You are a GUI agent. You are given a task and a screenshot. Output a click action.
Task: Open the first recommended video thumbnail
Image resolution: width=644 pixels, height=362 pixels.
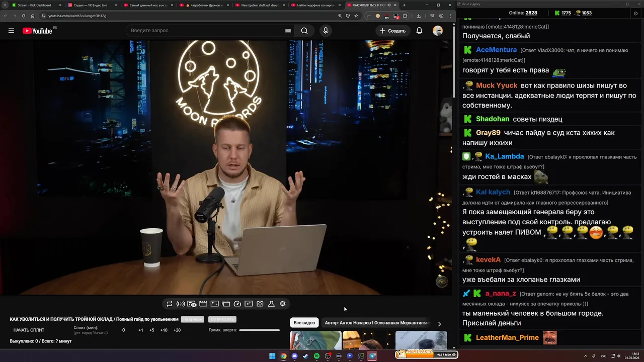pyautogui.click(x=315, y=340)
